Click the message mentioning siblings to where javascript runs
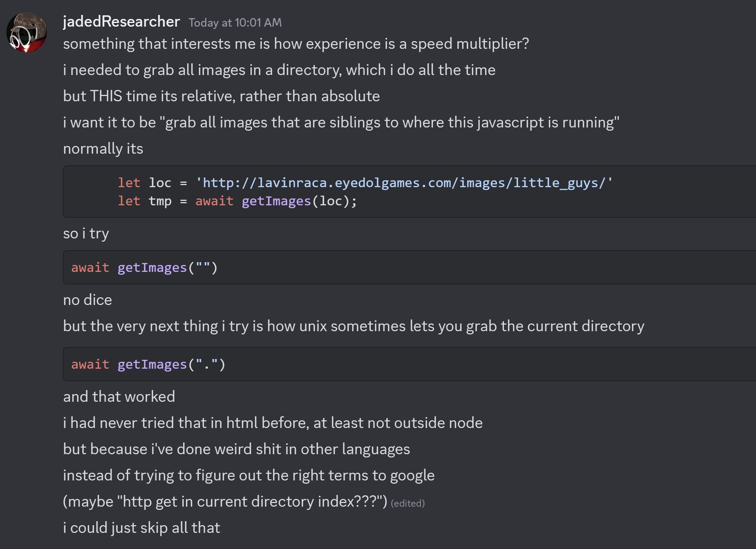 [x=341, y=122]
